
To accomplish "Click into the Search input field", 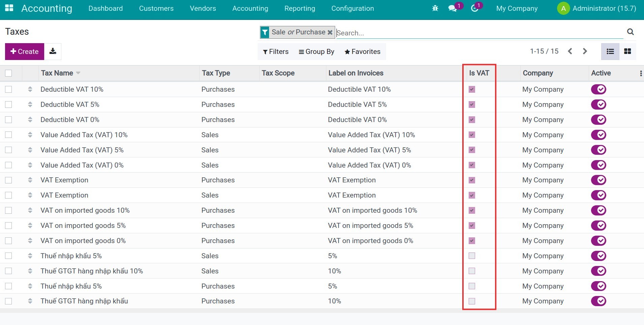I will (x=479, y=33).
